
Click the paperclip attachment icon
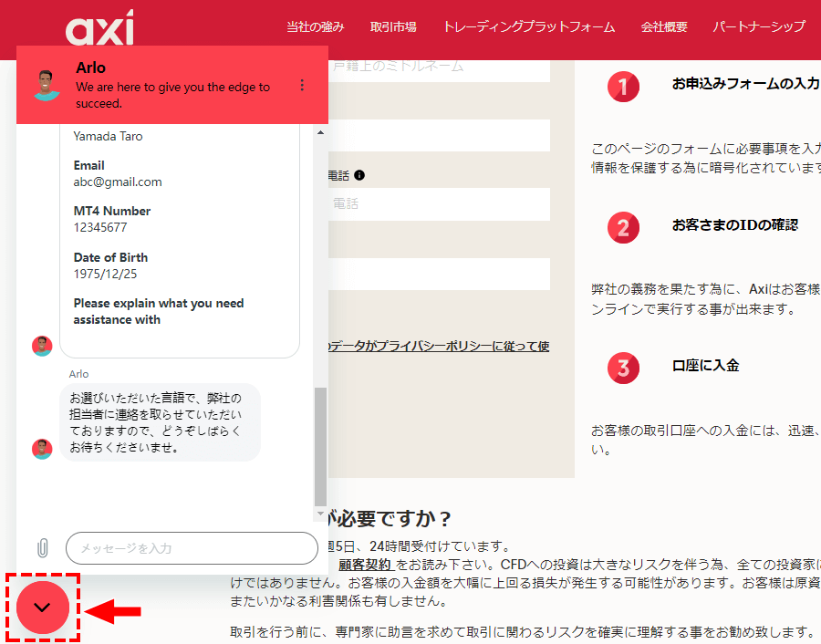pos(42,548)
